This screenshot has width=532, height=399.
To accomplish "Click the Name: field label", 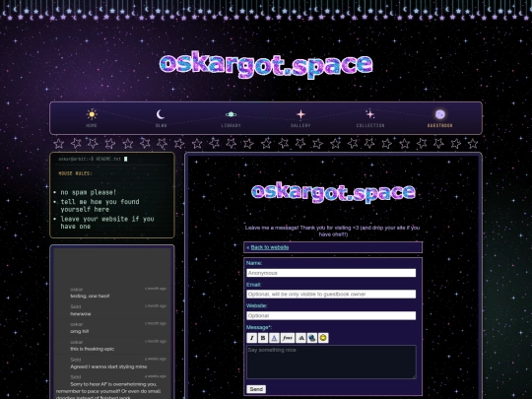I will tap(254, 263).
